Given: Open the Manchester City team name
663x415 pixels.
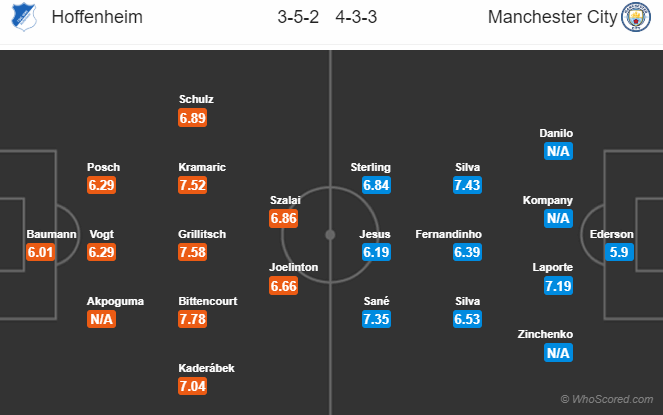Looking at the screenshot, I should coord(550,18).
